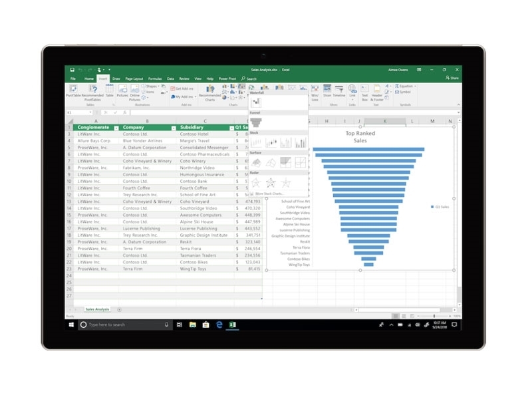532x399 pixels.
Task: Click Icons in Illustrations group
Action: point(148,92)
